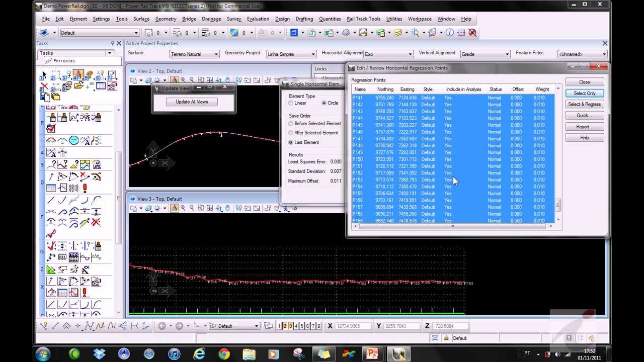Choose Before Selected Element save order
The height and width of the screenshot is (362, 644).
point(291,124)
